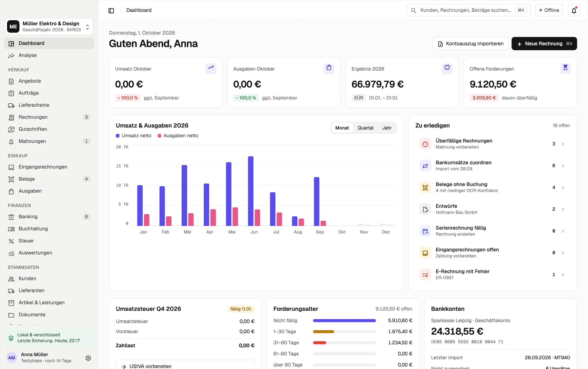The width and height of the screenshot is (588, 369).
Task: Click the Nicht fällig progress bar
Action: point(344,321)
